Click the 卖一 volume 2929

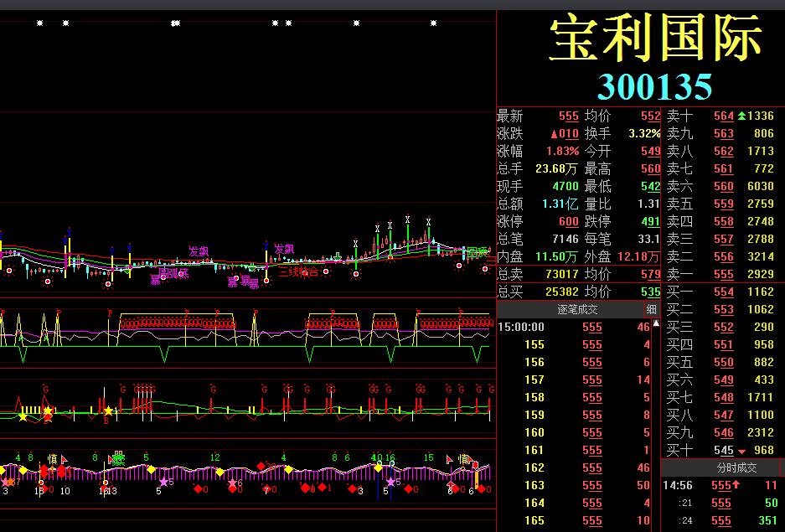click(x=761, y=274)
